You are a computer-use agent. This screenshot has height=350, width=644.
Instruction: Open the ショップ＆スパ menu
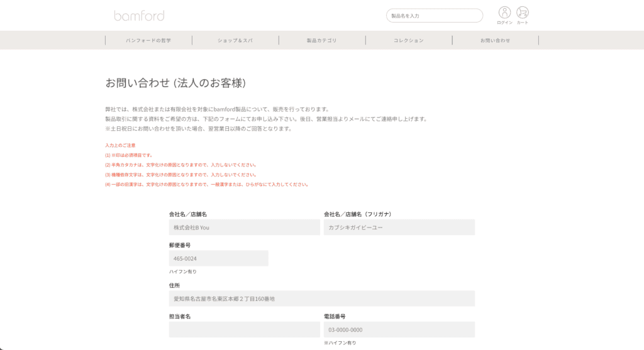235,40
